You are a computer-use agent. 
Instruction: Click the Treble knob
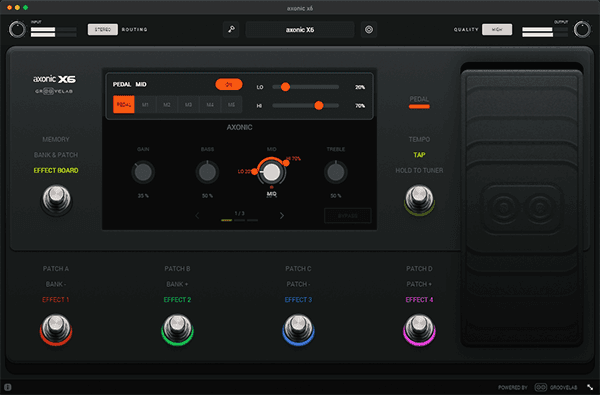[x=336, y=172]
